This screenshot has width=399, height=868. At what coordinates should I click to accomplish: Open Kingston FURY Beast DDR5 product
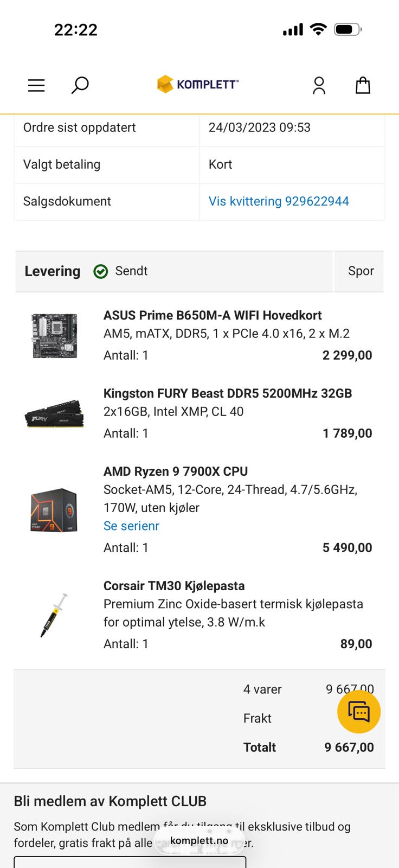pyautogui.click(x=228, y=393)
